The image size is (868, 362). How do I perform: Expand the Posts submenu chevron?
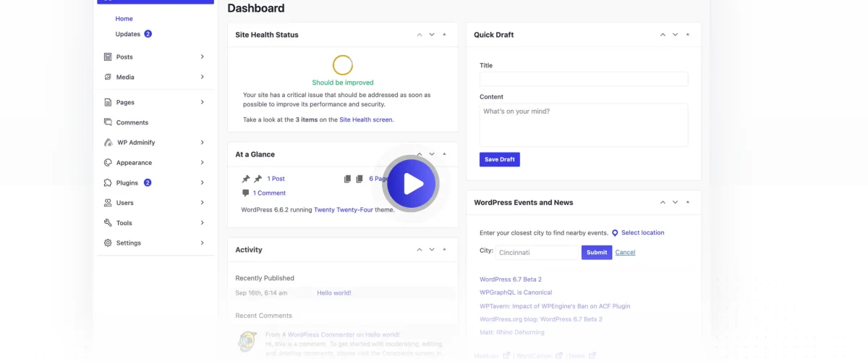(203, 56)
